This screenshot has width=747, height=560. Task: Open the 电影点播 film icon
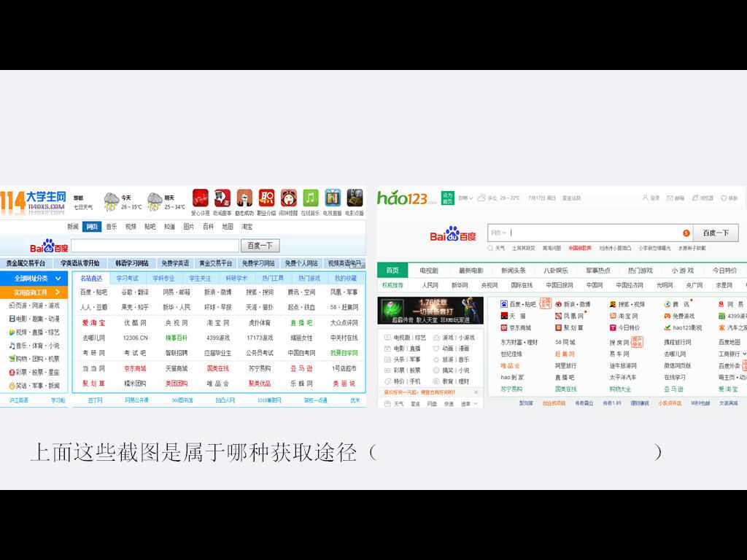point(355,198)
